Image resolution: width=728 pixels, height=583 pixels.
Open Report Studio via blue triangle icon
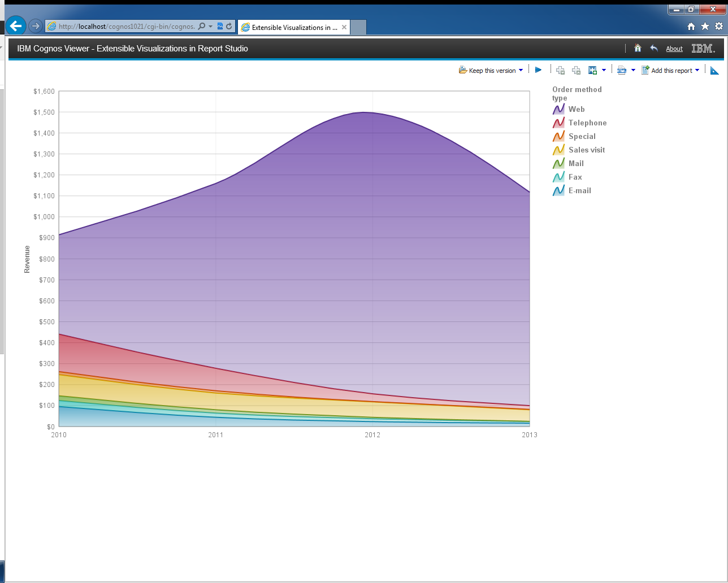(714, 70)
